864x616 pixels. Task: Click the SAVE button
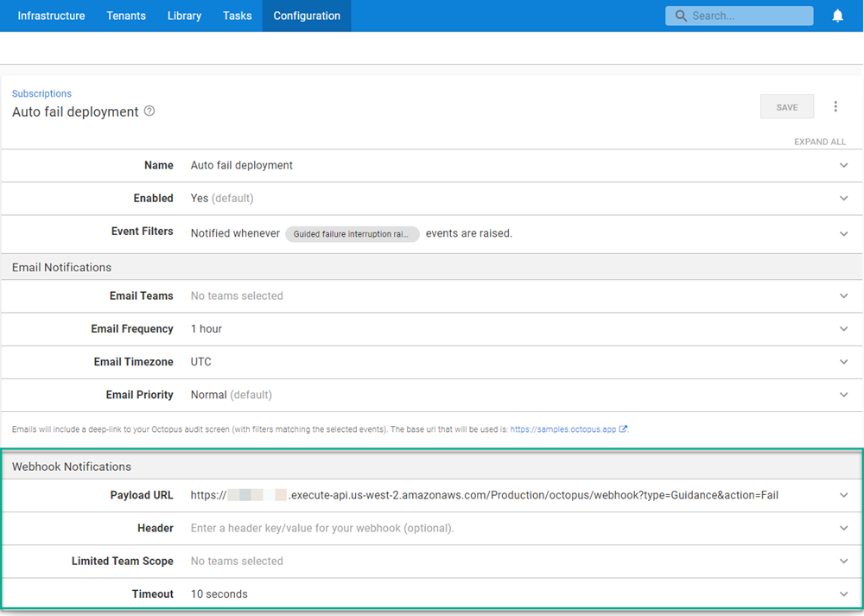786,106
